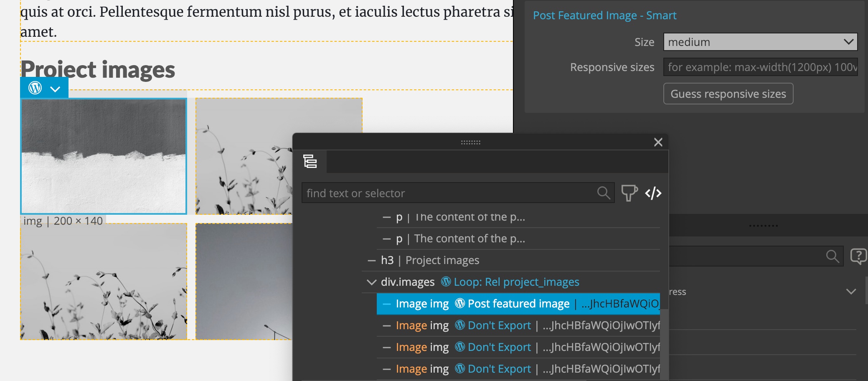The width and height of the screenshot is (868, 381).
Task: Focus the Responsive sizes input field
Action: pyautogui.click(x=760, y=67)
